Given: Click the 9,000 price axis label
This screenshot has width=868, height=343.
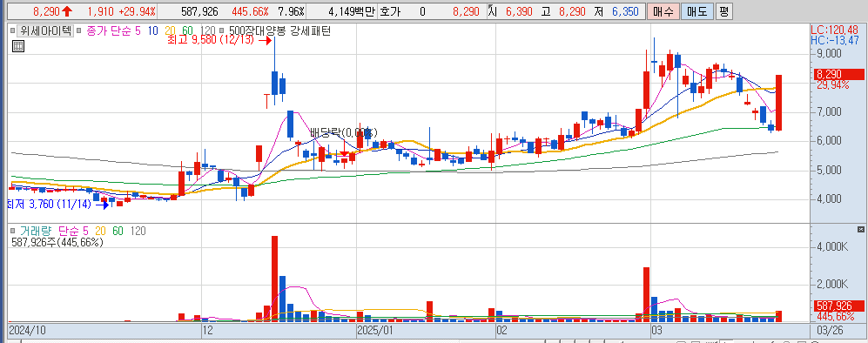Looking at the screenshot, I should [829, 54].
